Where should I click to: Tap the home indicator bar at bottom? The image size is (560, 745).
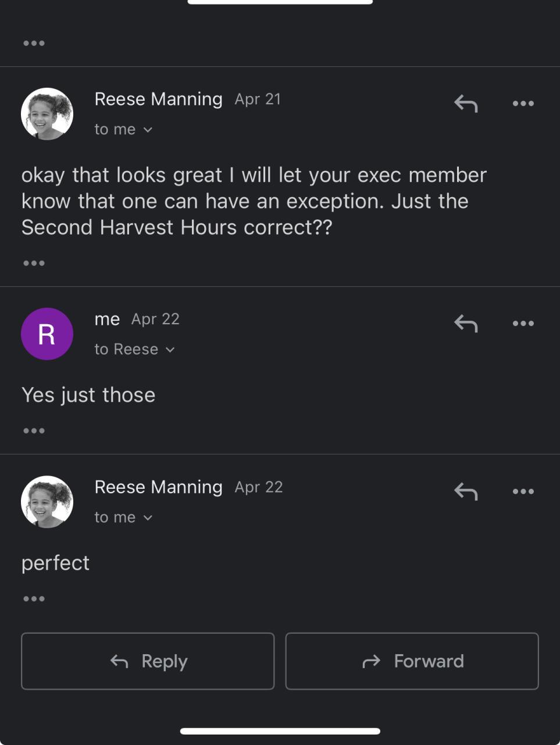280,731
